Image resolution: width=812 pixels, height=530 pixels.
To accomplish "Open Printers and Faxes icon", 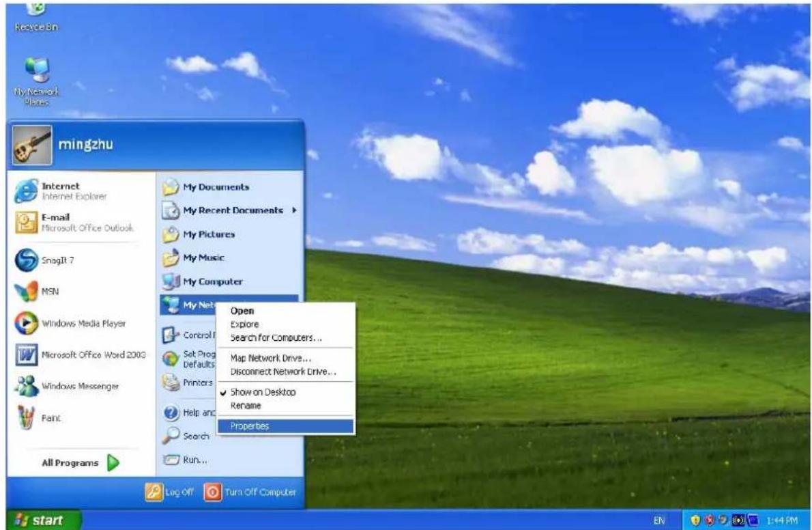I will click(x=171, y=382).
